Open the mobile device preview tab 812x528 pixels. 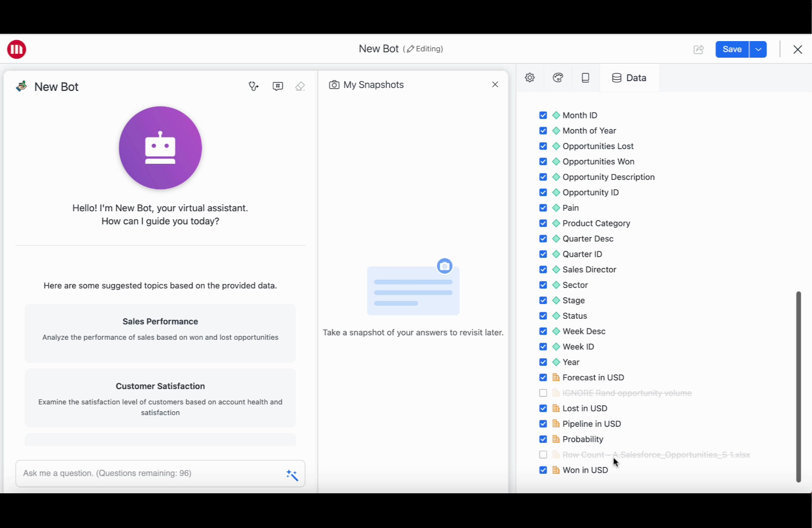tap(585, 78)
